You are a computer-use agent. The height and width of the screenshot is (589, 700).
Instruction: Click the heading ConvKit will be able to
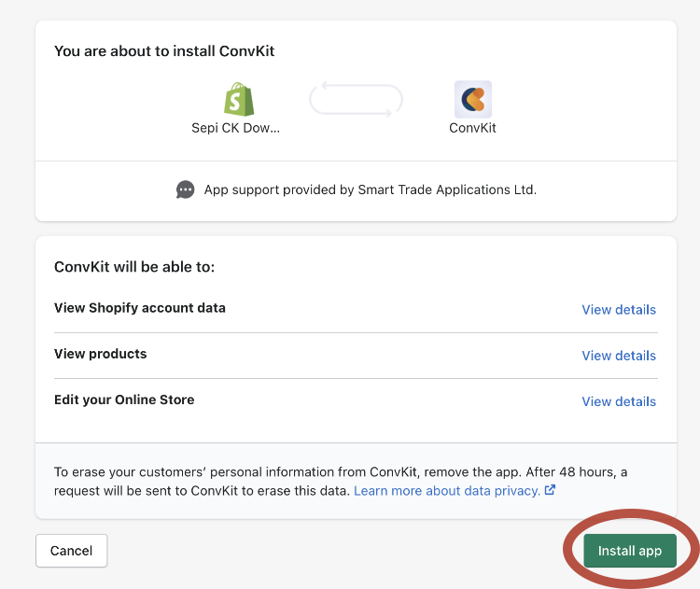(x=134, y=267)
